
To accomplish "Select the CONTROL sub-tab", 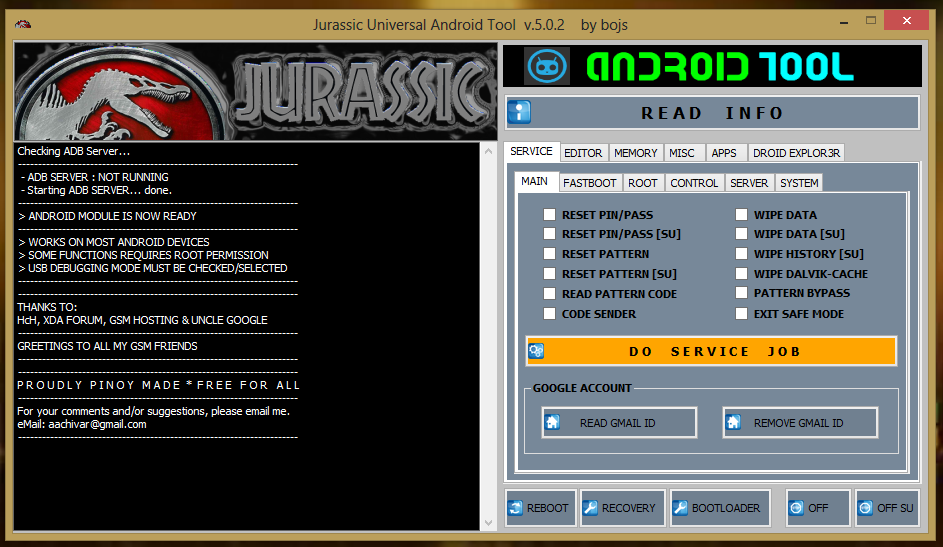I will pyautogui.click(x=694, y=183).
